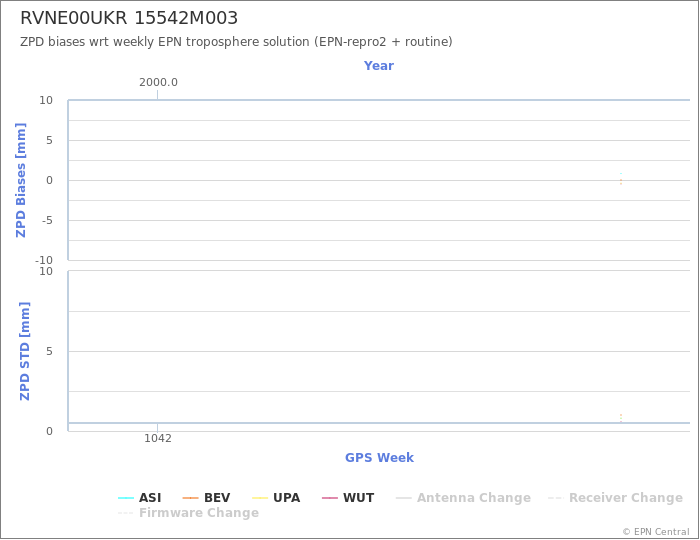Click the 1042 GPS week tick label
Screen dimensions: 700x540
(158, 438)
